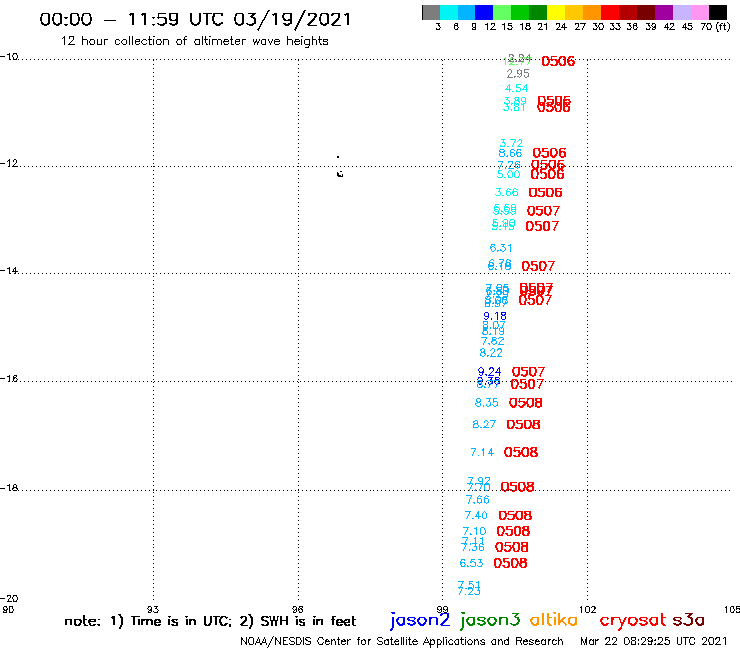Select the wave height value '4.54'
Viewport: 740px width, 650px height.
(x=516, y=88)
